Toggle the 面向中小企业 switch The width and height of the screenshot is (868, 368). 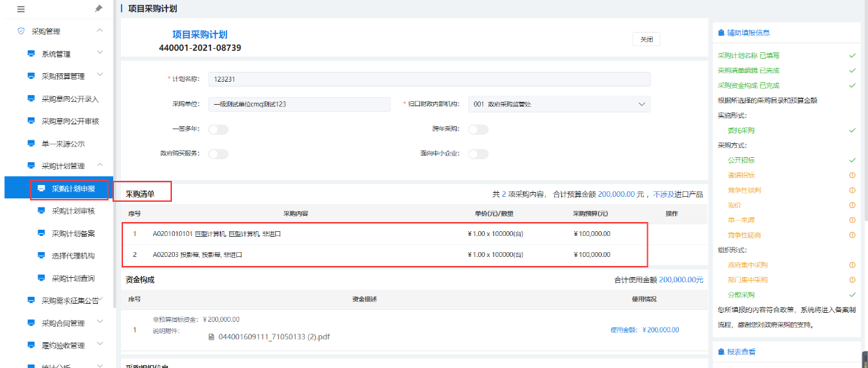478,154
